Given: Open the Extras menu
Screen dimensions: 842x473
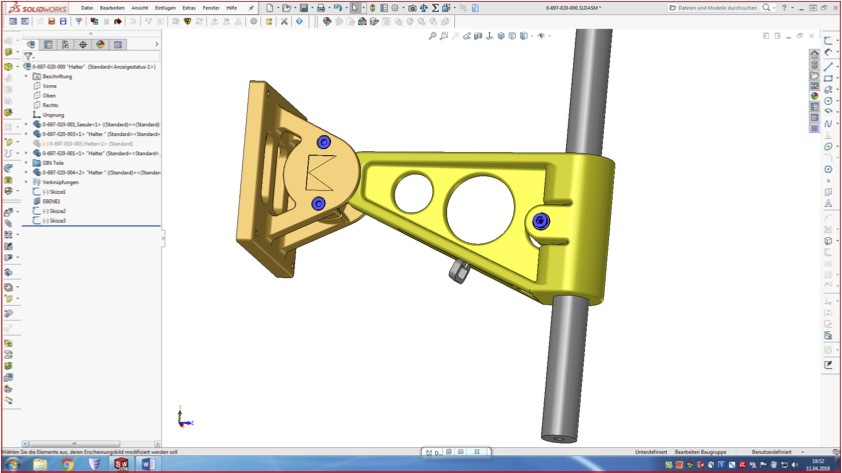Looking at the screenshot, I should (x=189, y=8).
